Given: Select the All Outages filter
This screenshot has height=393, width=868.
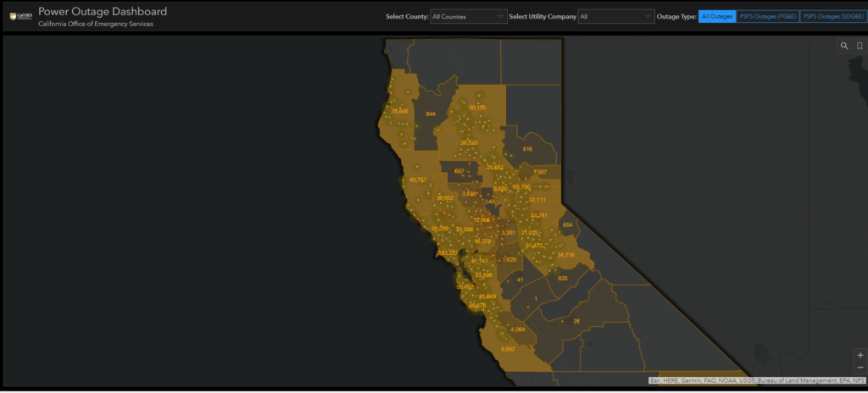Looking at the screenshot, I should 716,16.
